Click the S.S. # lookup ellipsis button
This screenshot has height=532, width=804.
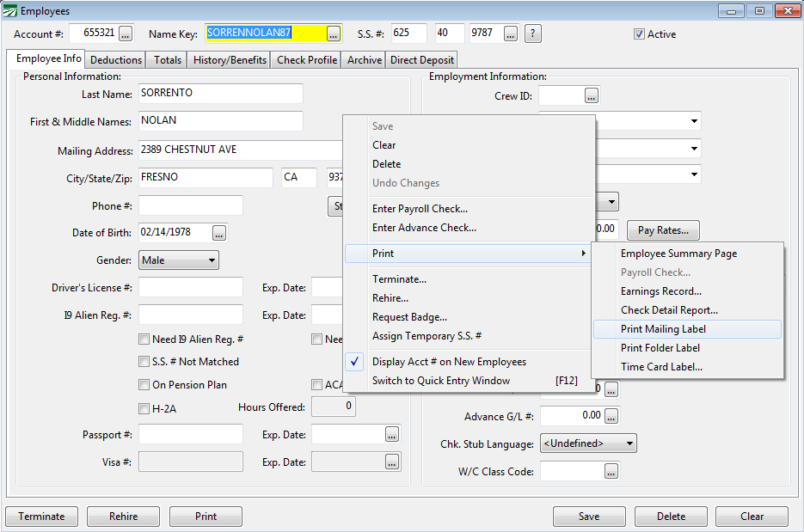click(511, 34)
